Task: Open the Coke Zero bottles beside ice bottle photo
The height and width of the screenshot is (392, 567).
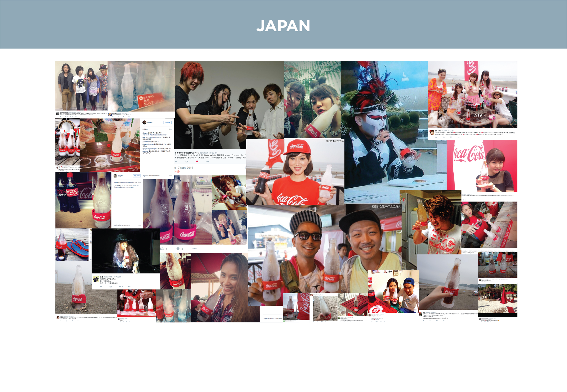Action: click(83, 200)
